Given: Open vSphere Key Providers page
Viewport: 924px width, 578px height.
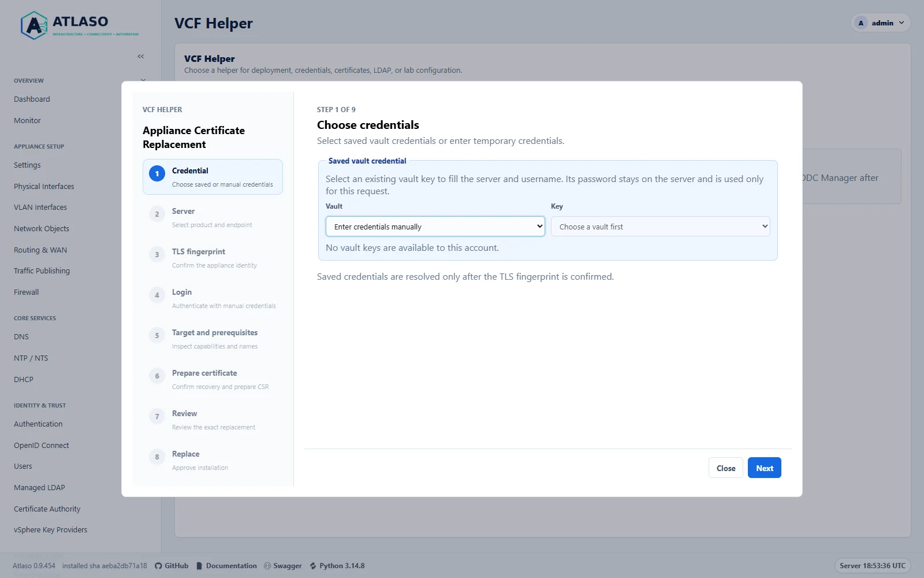Looking at the screenshot, I should click(x=51, y=530).
